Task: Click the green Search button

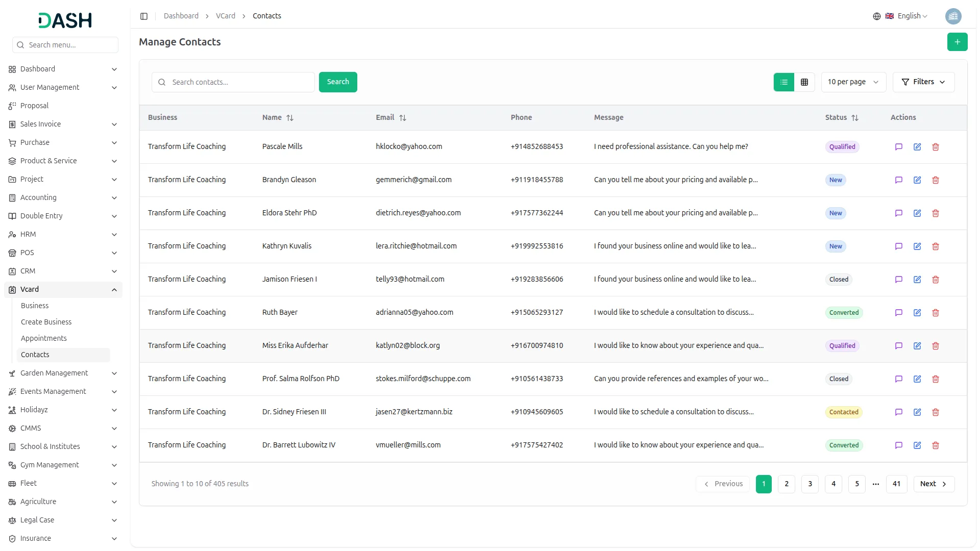Action: [338, 82]
